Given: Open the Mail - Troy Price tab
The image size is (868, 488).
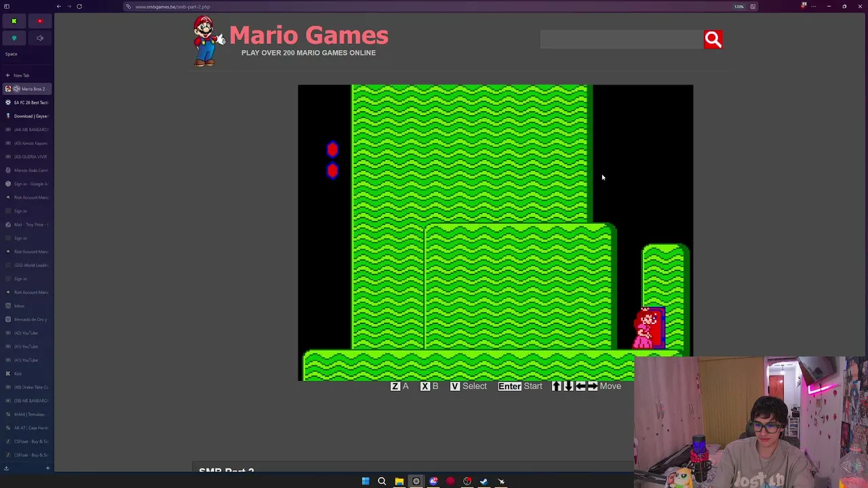Looking at the screenshot, I should coord(26,224).
